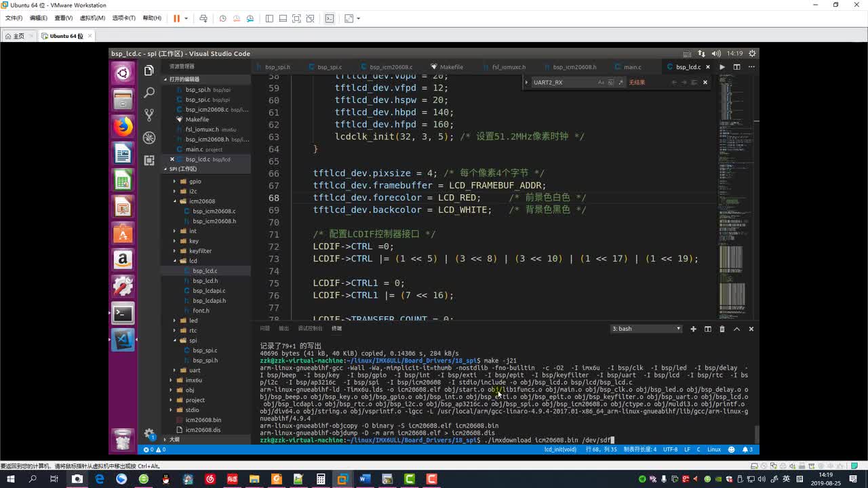Viewport: 868px width, 488px height.
Task: Toggle match whole word in find widget
Action: [x=610, y=82]
